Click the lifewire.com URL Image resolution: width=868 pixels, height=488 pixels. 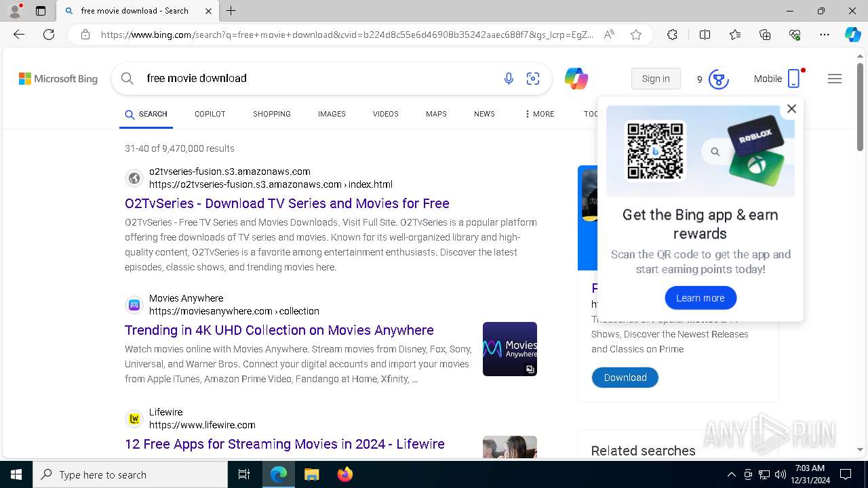click(202, 425)
